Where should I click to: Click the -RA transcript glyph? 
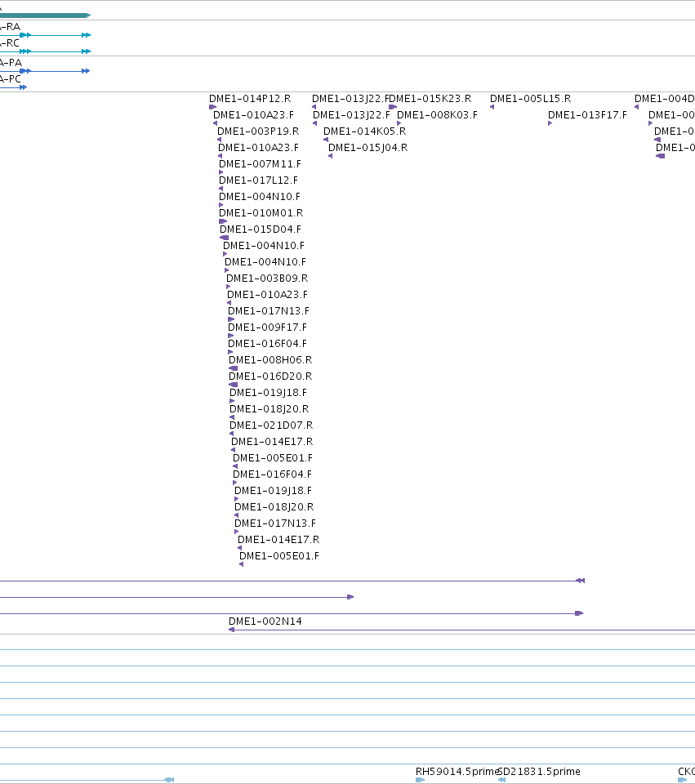[x=45, y=35]
